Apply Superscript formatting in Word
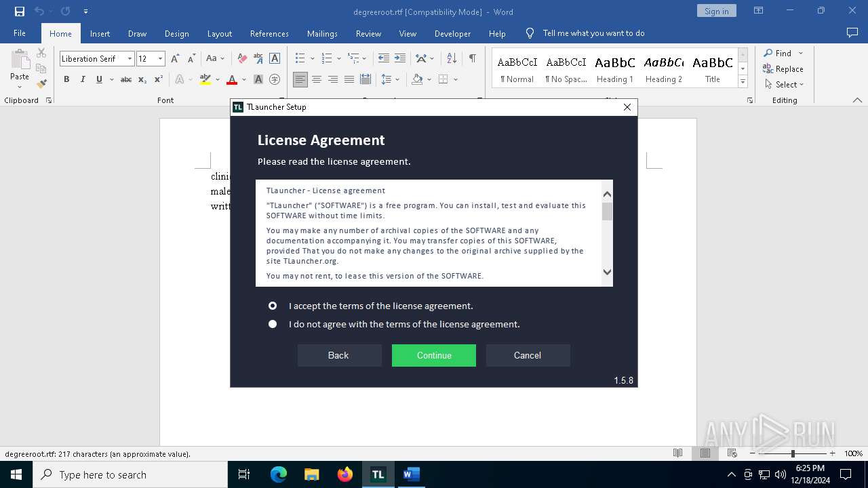Viewport: 868px width, 488px height. [159, 79]
